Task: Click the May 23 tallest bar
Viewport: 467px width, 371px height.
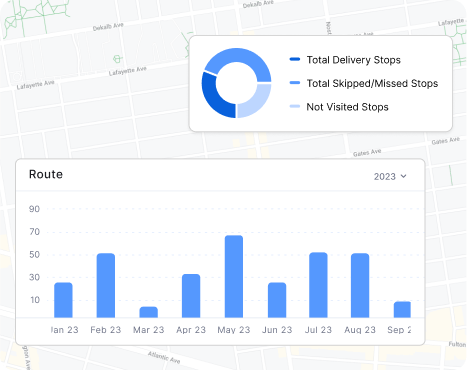Action: [234, 276]
